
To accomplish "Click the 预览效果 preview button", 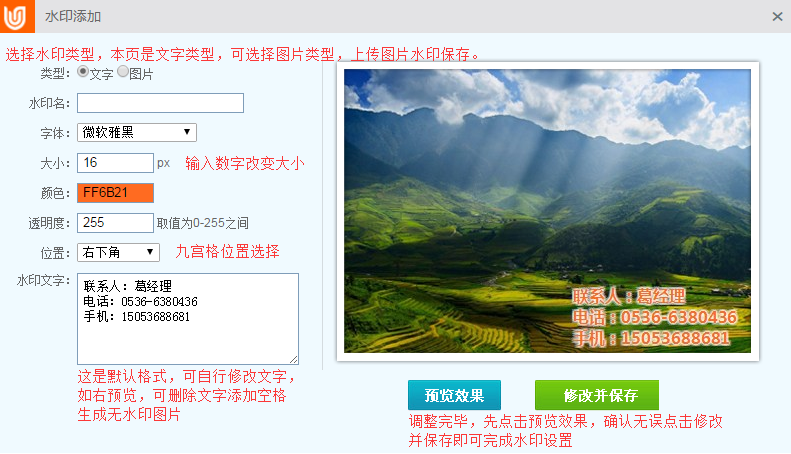I will pos(454,395).
